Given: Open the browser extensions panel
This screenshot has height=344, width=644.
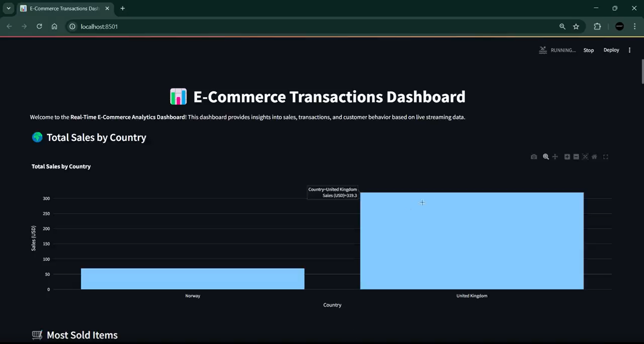Looking at the screenshot, I should coord(598,27).
